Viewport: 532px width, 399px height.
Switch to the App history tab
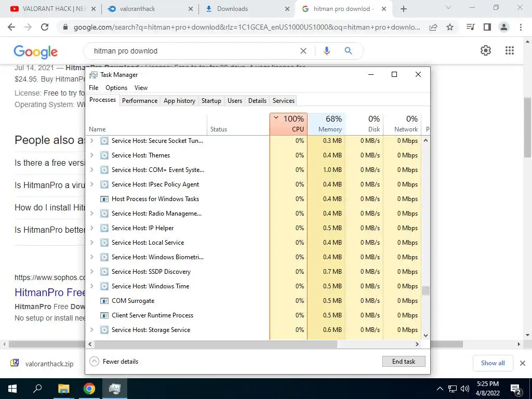point(179,100)
